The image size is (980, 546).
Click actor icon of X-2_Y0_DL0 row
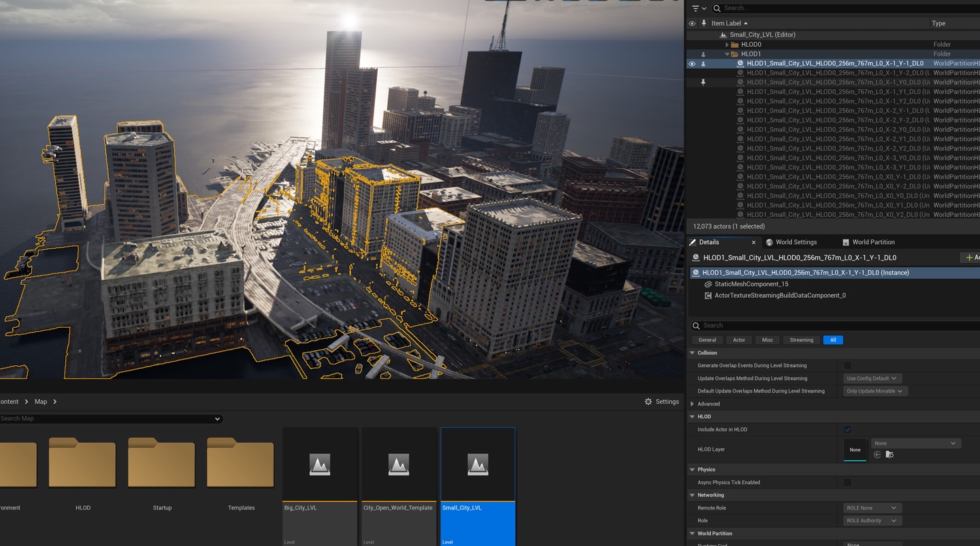pyautogui.click(x=741, y=129)
